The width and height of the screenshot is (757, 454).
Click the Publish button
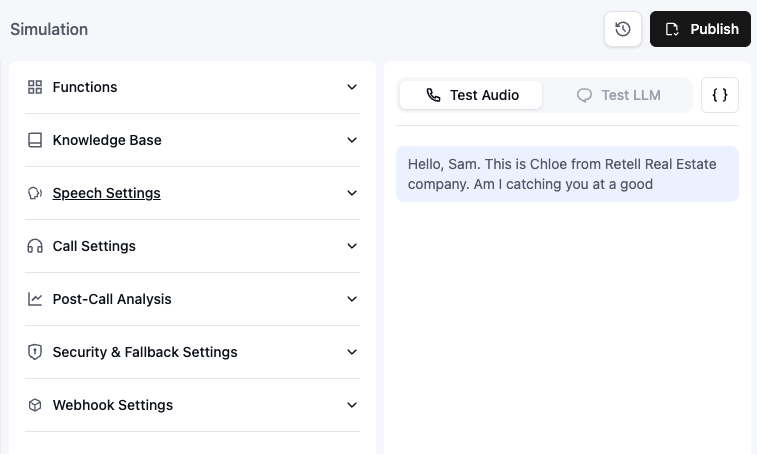click(700, 29)
